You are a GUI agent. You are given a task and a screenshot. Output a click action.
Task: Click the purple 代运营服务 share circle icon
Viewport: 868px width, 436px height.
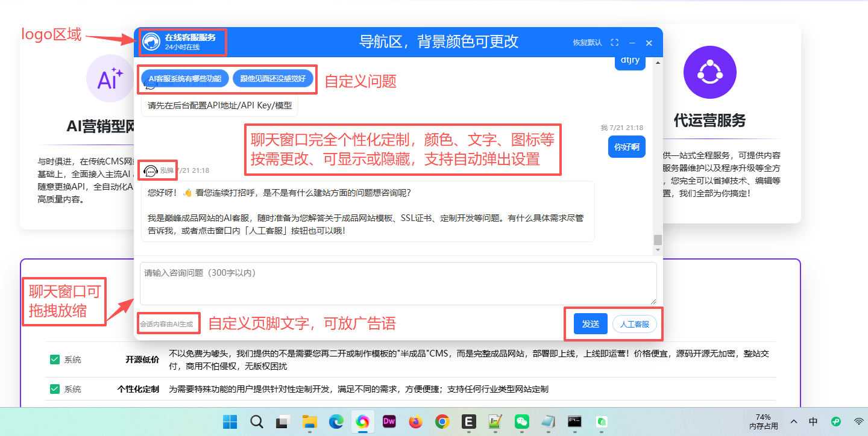tap(709, 73)
